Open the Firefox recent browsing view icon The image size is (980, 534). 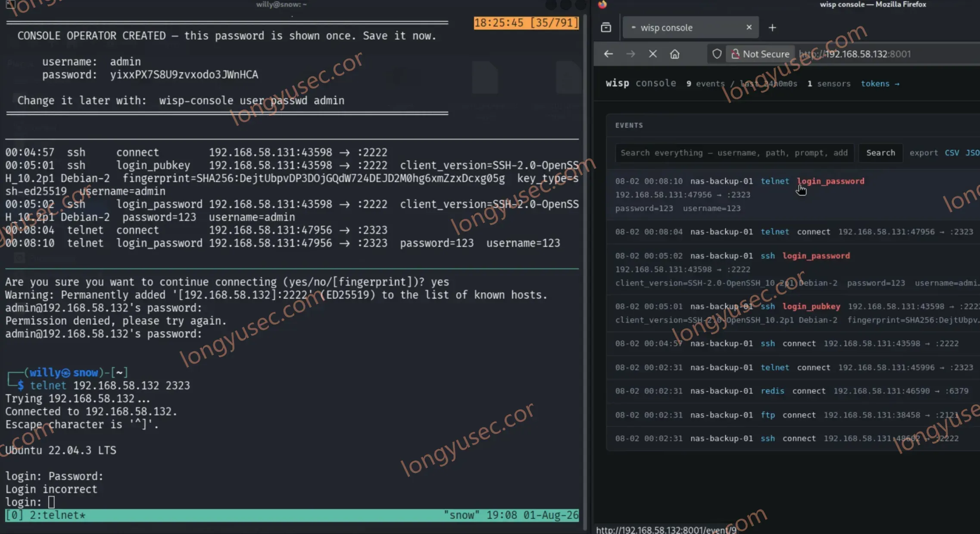coord(606,28)
